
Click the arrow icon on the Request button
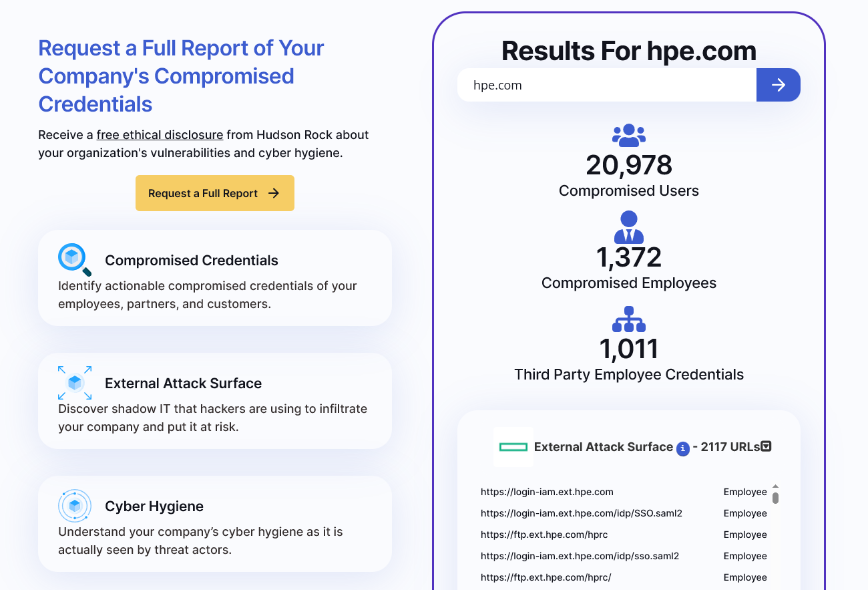[x=273, y=193]
